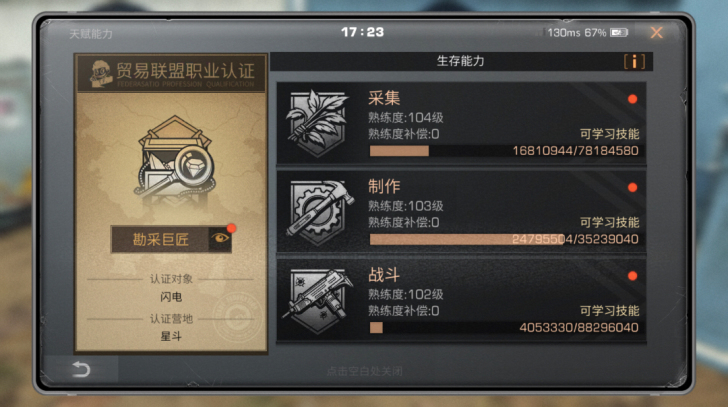Open 可学习技能 in the 采集 row

coord(609,134)
